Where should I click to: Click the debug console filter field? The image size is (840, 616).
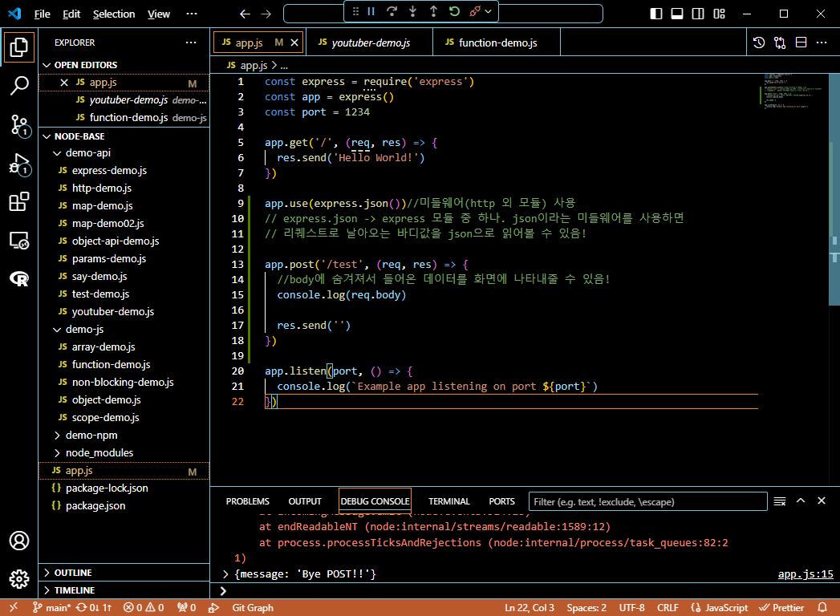tap(647, 501)
